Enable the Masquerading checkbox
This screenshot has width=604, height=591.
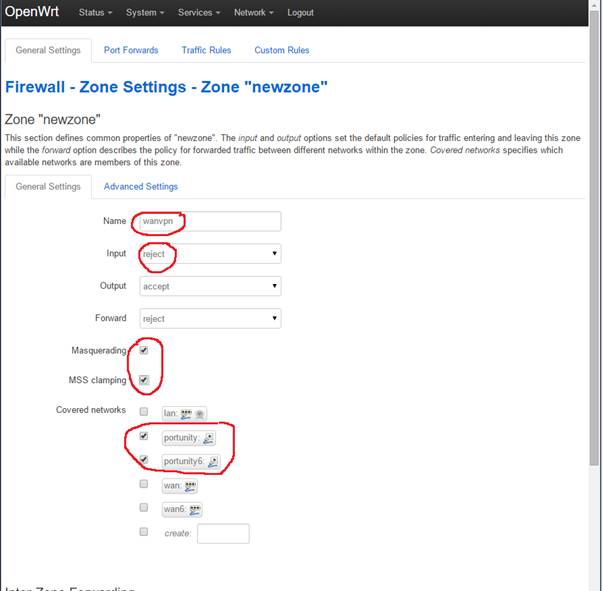(145, 351)
